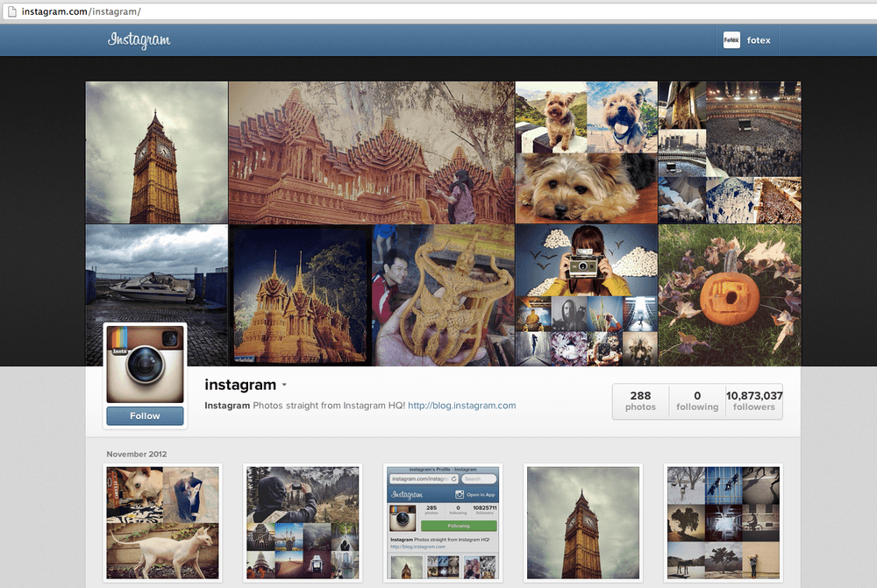Click the Instagram camera profile picture
Viewport: 877px width, 588px height.
click(x=145, y=364)
